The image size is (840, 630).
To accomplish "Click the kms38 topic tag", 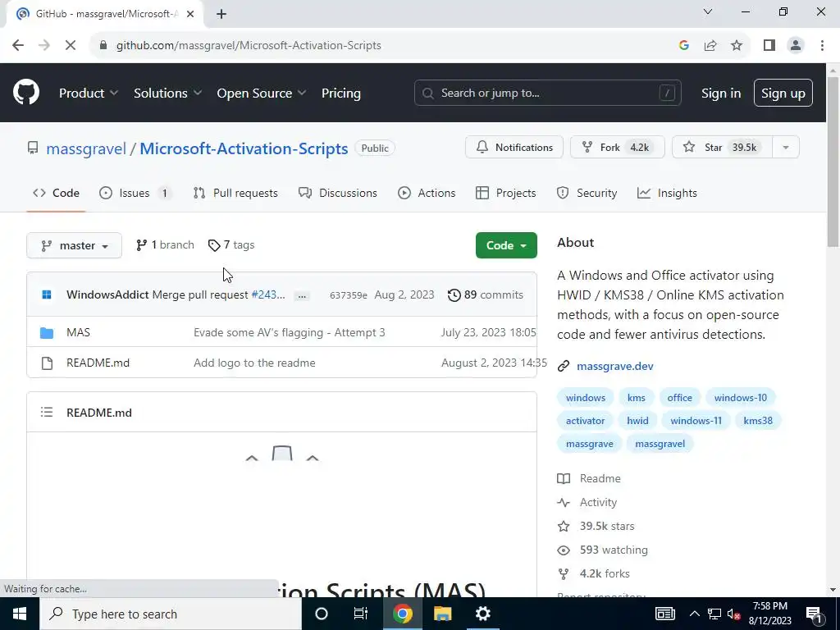I will tap(758, 421).
